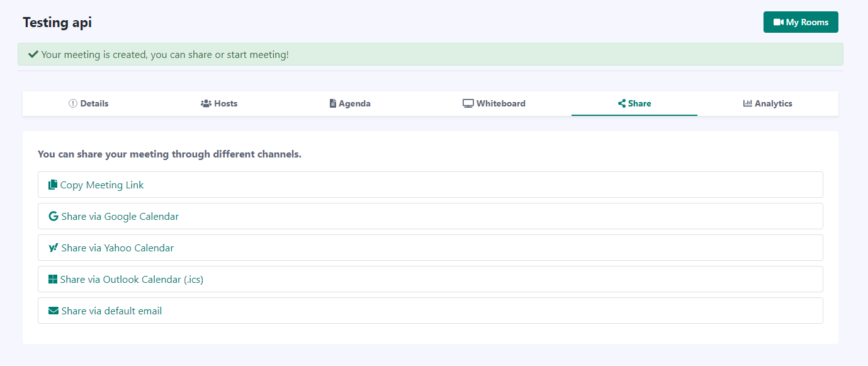This screenshot has height=366, width=868.
Task: Click the video camera icon in My Rooms
Action: tap(778, 22)
